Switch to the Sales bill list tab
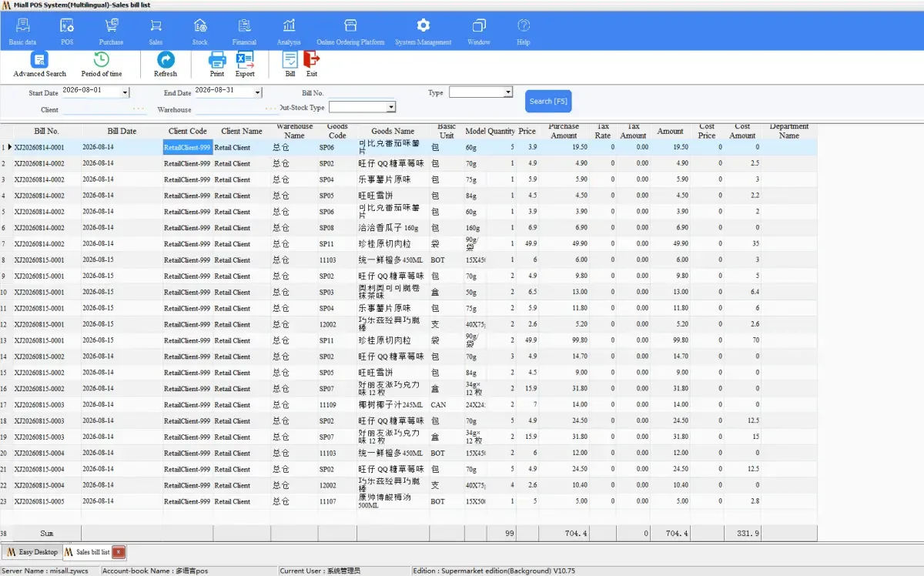 [x=87, y=552]
